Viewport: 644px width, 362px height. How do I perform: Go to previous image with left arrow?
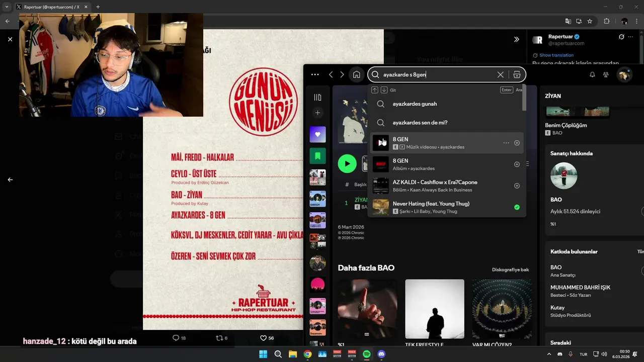[10, 179]
